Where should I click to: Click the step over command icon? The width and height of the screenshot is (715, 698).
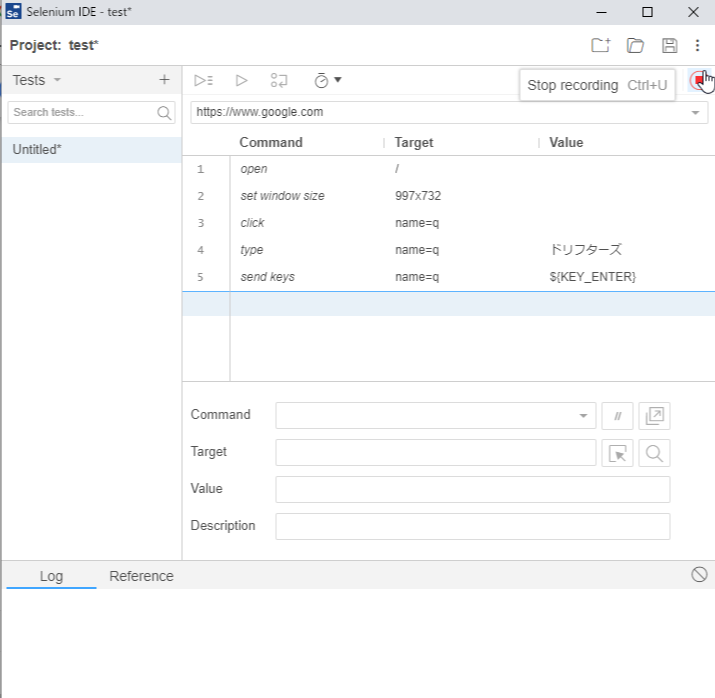(280, 80)
